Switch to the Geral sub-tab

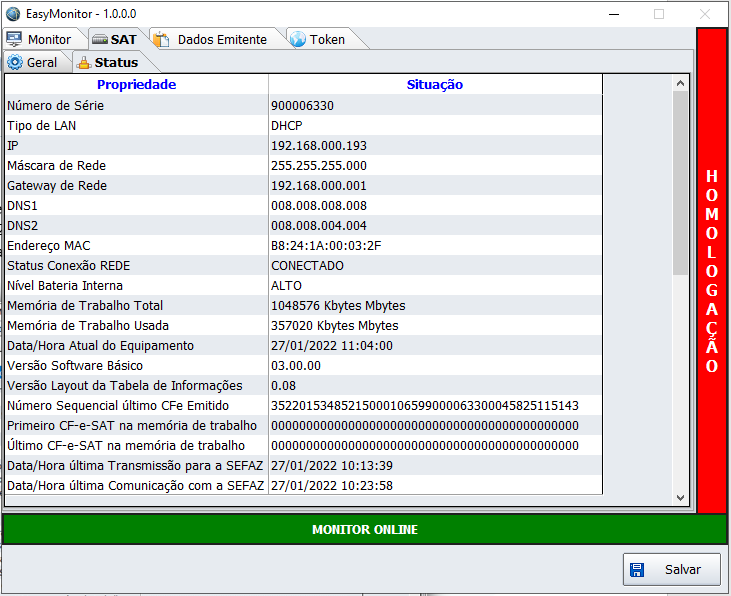(x=41, y=63)
